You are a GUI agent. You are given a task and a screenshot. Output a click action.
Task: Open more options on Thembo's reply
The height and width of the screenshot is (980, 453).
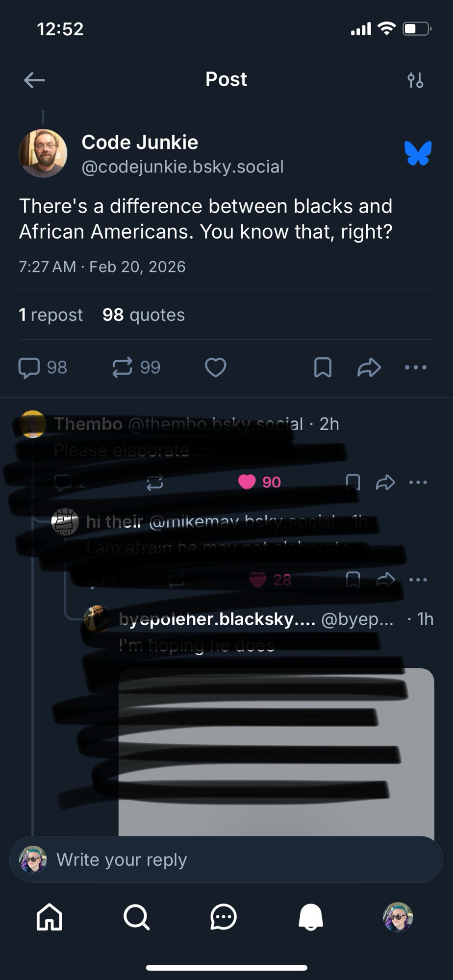point(418,482)
